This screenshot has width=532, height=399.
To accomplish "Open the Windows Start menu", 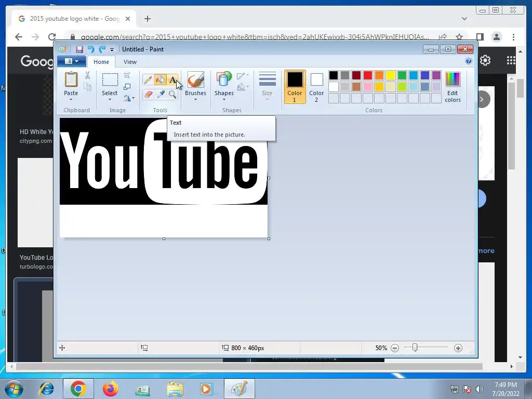I will click(x=14, y=389).
